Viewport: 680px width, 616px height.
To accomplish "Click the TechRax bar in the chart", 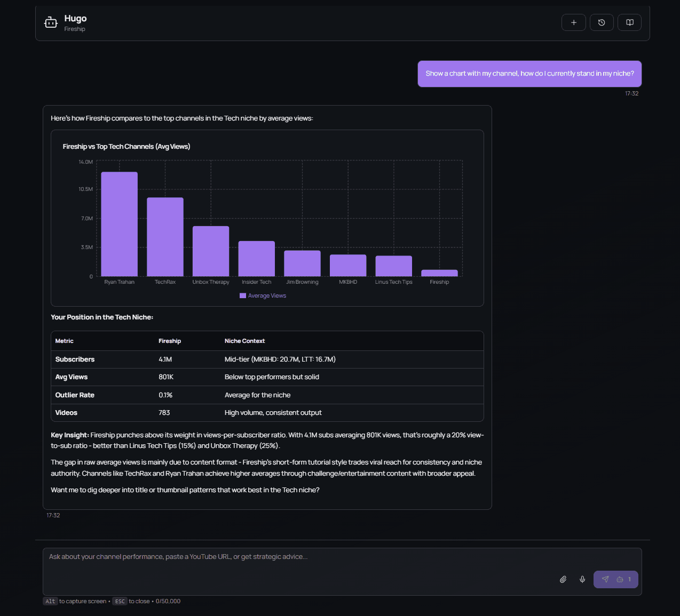I will (165, 237).
